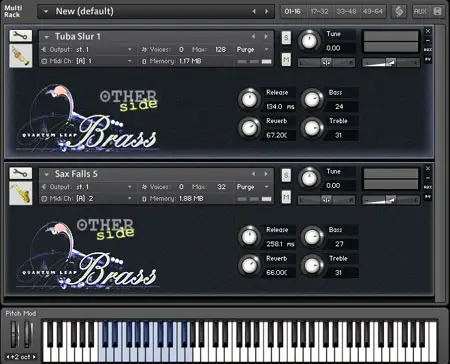Toggle the PV button on Sax Falls 5
The width and height of the screenshot is (450, 364).
(428, 197)
